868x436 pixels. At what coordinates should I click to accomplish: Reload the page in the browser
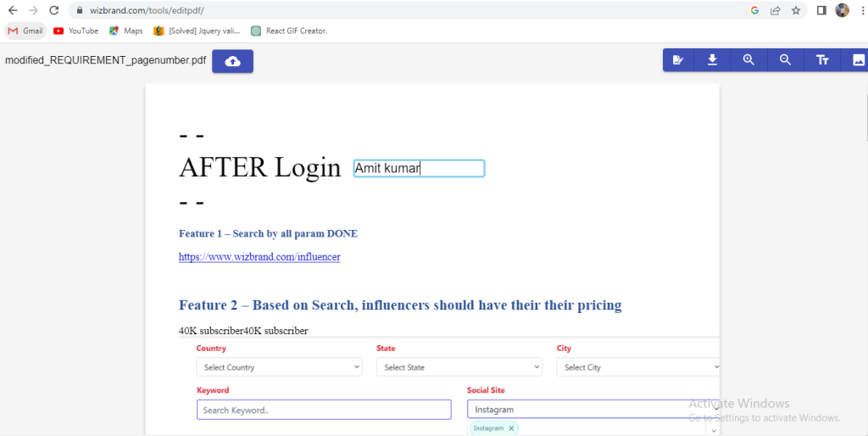click(x=54, y=11)
